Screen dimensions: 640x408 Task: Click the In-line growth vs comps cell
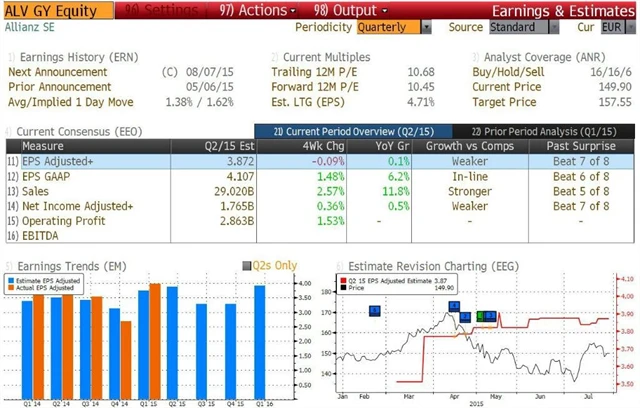click(x=470, y=177)
